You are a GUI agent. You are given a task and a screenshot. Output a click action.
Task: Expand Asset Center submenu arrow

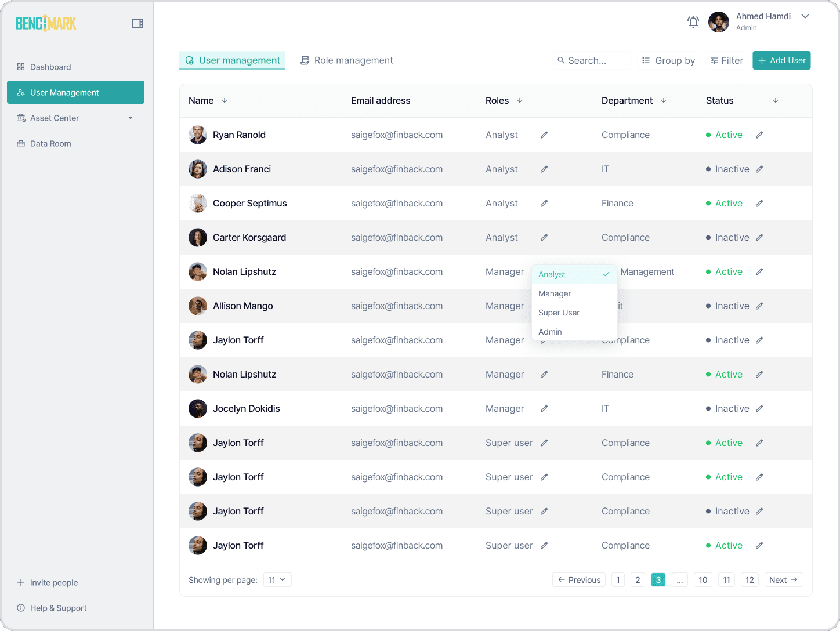pos(131,118)
